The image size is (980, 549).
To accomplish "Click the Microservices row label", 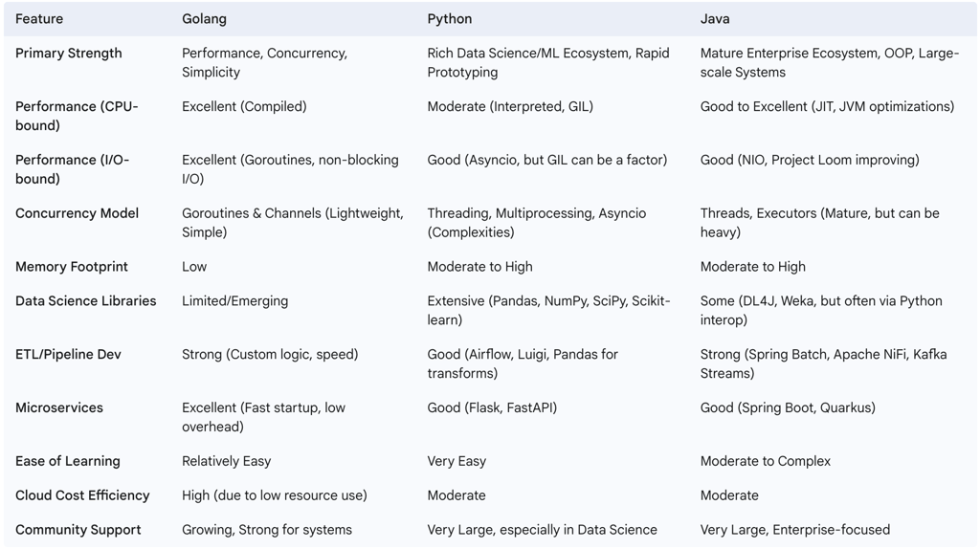I will pos(59,408).
